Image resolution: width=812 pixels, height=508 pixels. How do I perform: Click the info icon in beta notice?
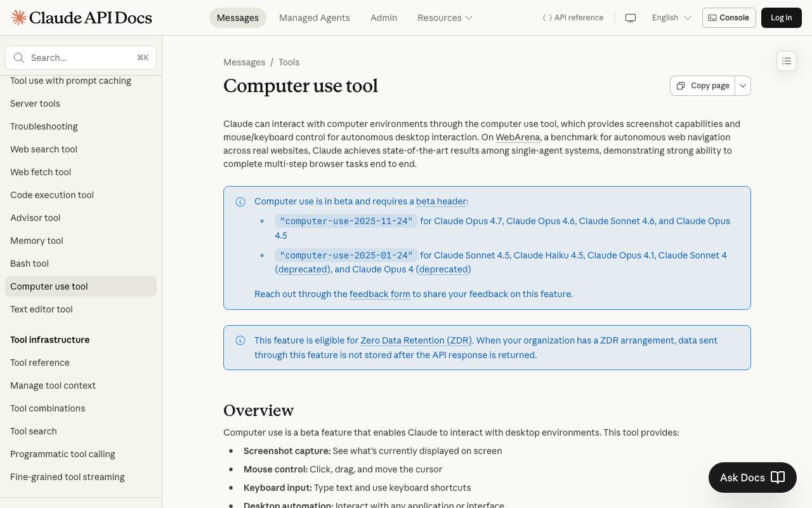[x=240, y=202]
